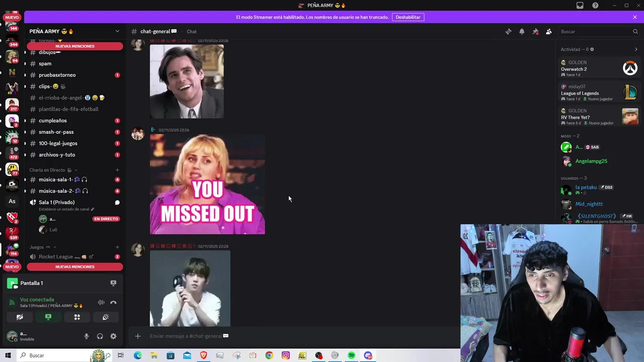
Task: Click the plus attach button in message bar
Action: point(138,336)
